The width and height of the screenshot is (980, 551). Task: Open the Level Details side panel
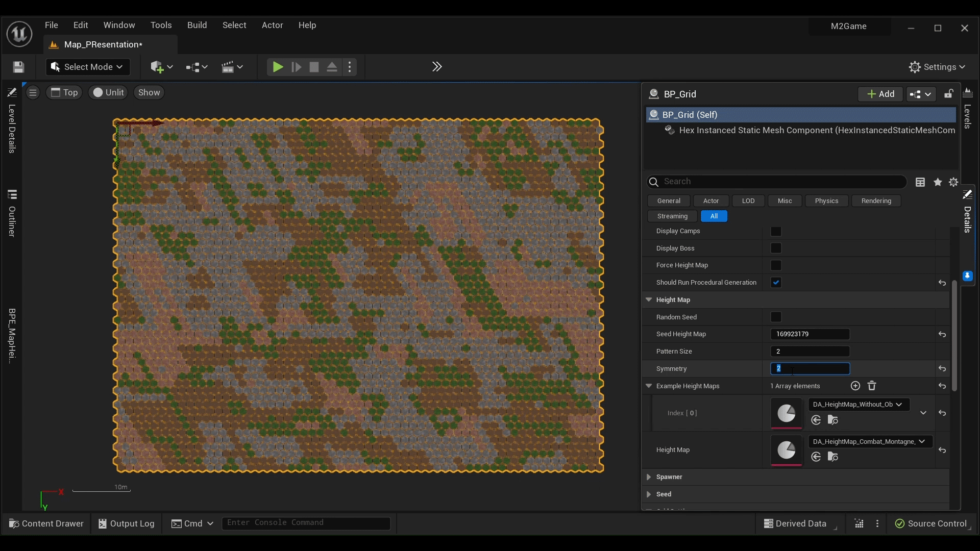pyautogui.click(x=12, y=121)
